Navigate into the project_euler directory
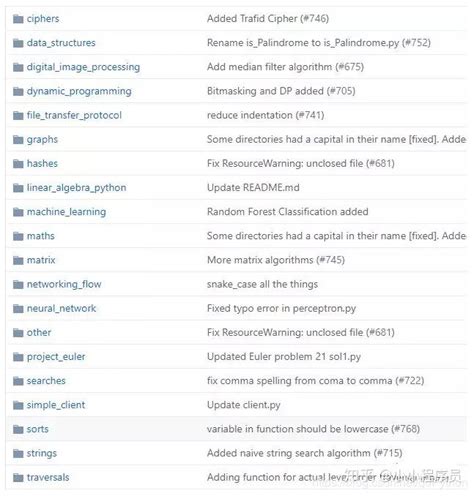This screenshot has width=474, height=496. coord(56,357)
